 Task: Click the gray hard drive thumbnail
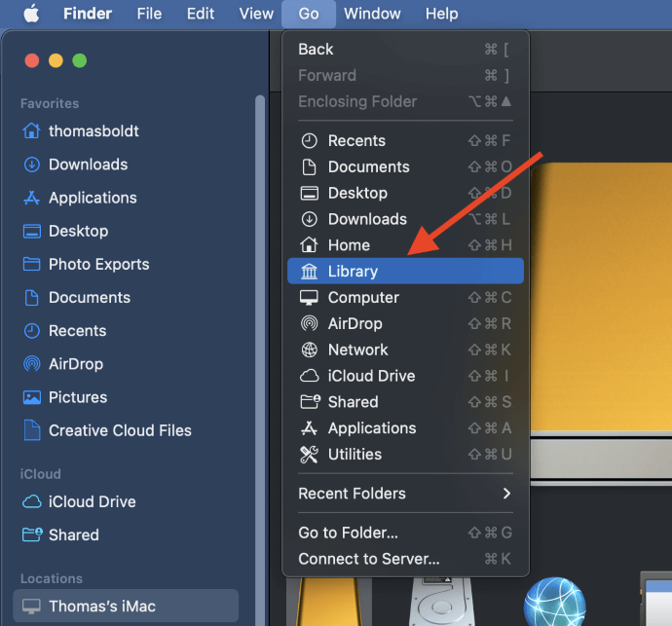[441, 602]
